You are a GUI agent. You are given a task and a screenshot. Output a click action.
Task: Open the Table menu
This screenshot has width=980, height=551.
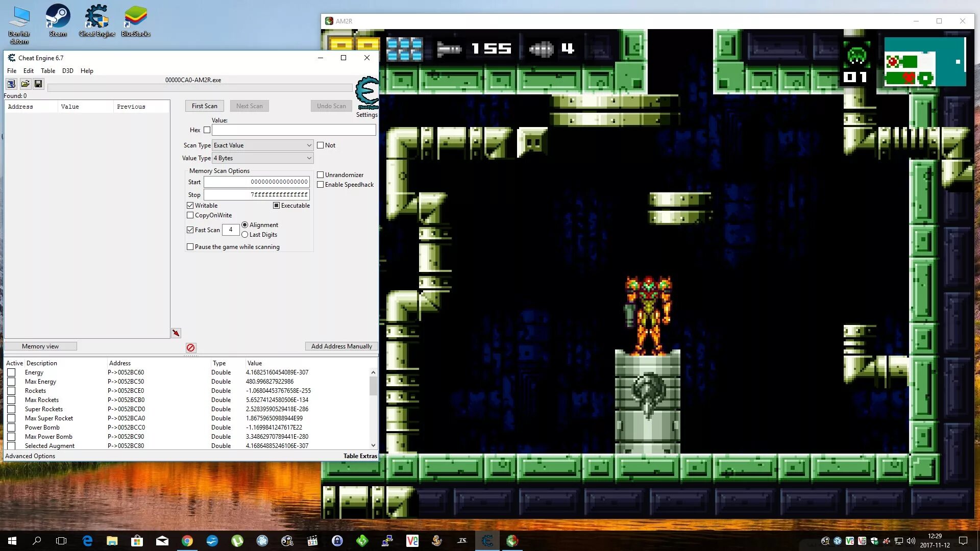point(48,71)
